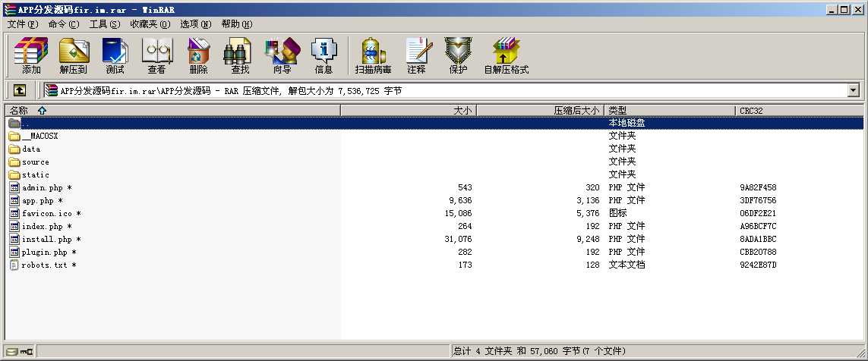868x361 pixels.
Task: Click the Info (信息) toolbar icon
Action: coord(324,56)
